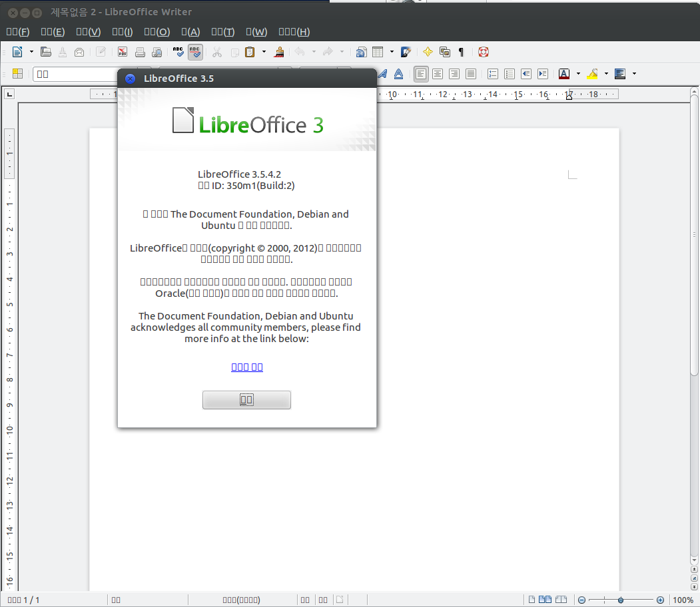Click the OK button in About dialog
Image resolution: width=700 pixels, height=607 pixels.
pos(246,400)
